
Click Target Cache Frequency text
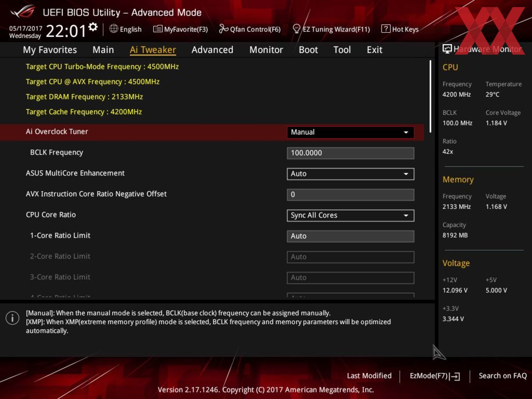[x=84, y=111]
